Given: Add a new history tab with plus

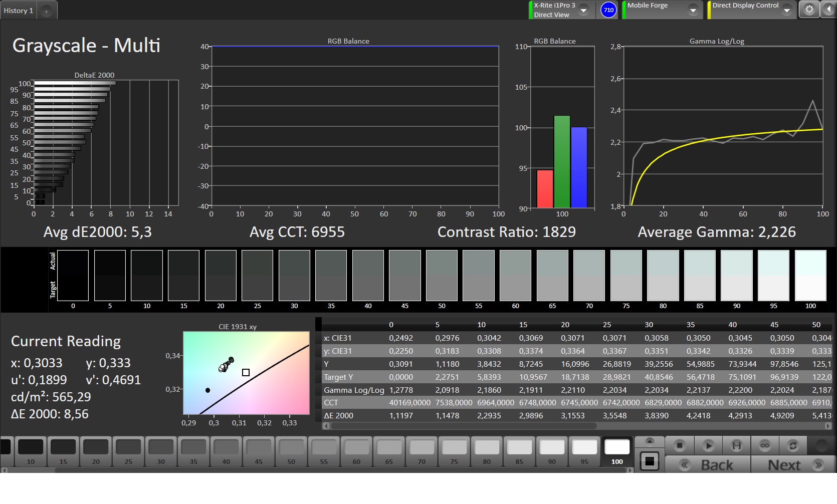Looking at the screenshot, I should 46,11.
